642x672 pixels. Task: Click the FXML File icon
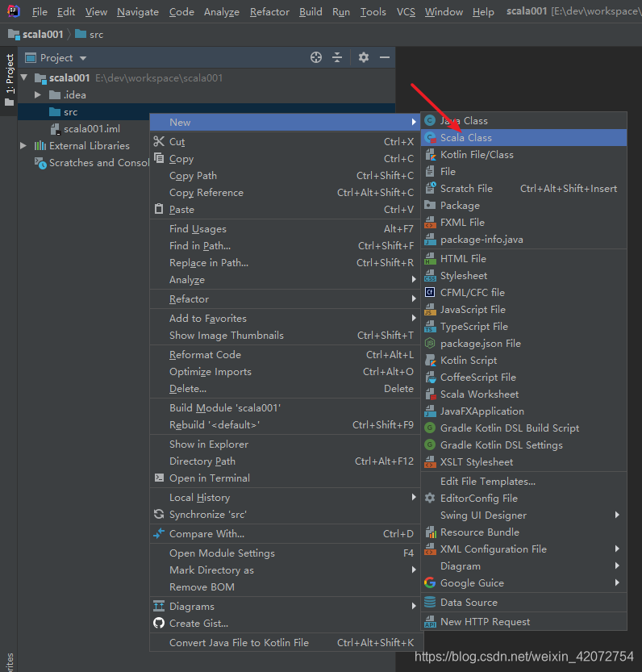[430, 223]
